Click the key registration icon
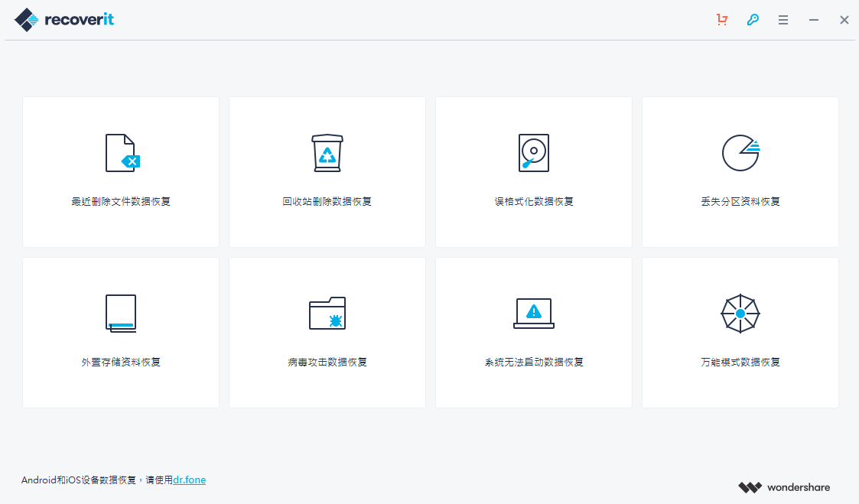The image size is (859, 504). pos(753,20)
